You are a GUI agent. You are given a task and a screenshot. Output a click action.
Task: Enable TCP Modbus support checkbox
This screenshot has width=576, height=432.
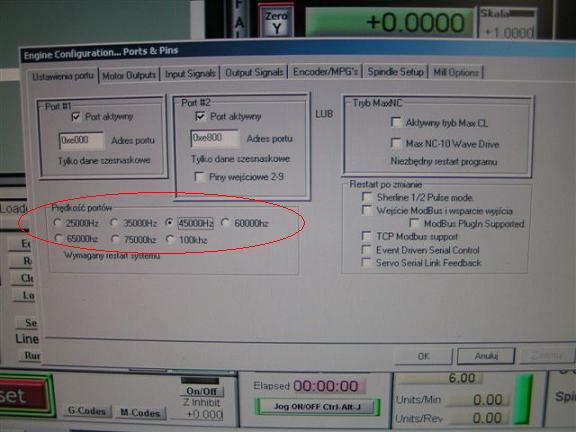point(366,236)
